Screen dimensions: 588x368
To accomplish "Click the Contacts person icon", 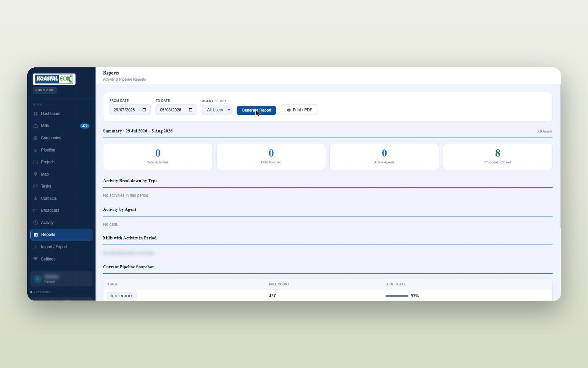I will [36, 198].
